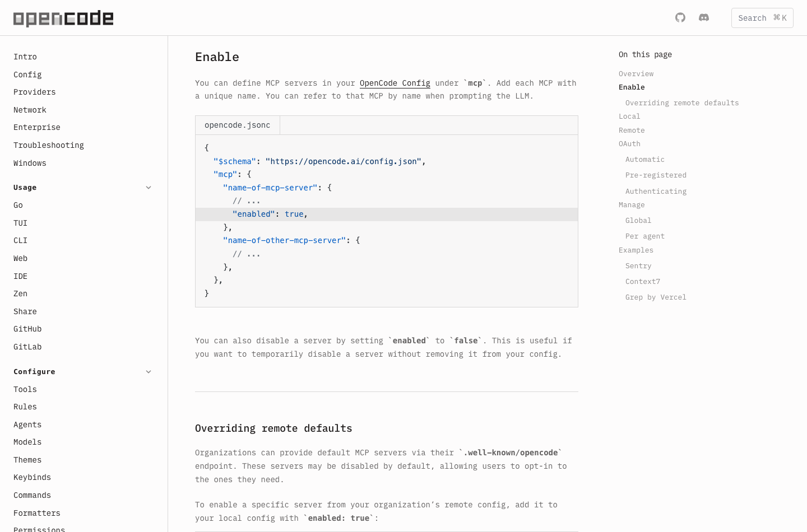
Task: Open the Network page
Action: (x=30, y=110)
